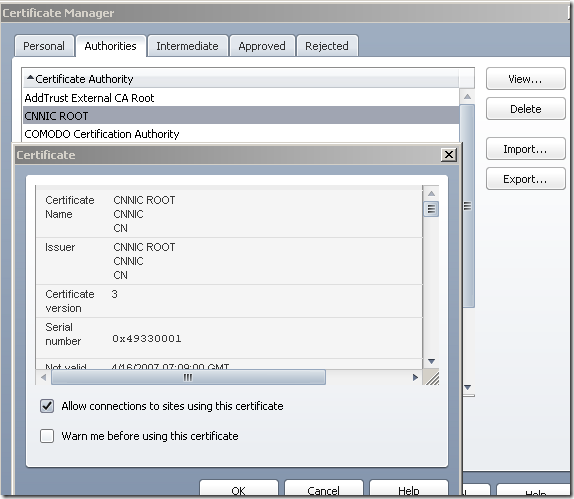Click certificate details scroll right arrow

pyautogui.click(x=415, y=377)
